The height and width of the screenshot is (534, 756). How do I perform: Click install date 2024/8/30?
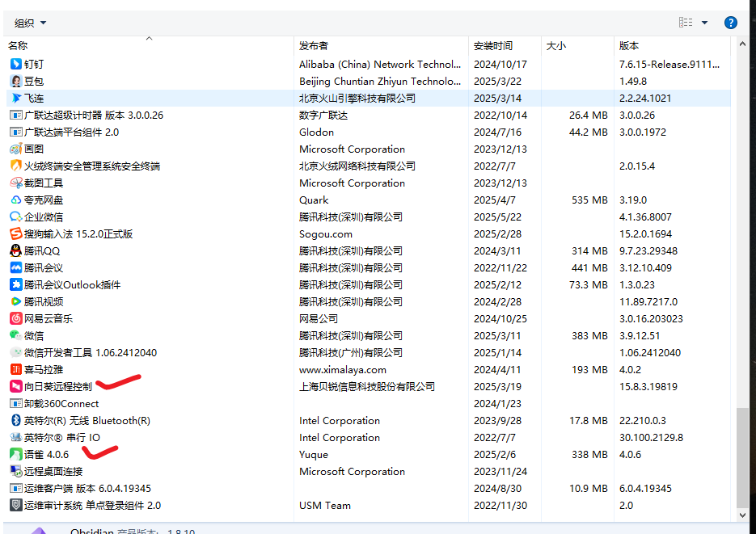[497, 488]
